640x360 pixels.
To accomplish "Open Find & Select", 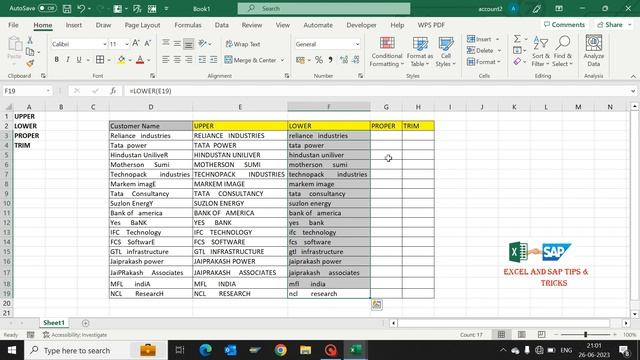I will pyautogui.click(x=563, y=52).
